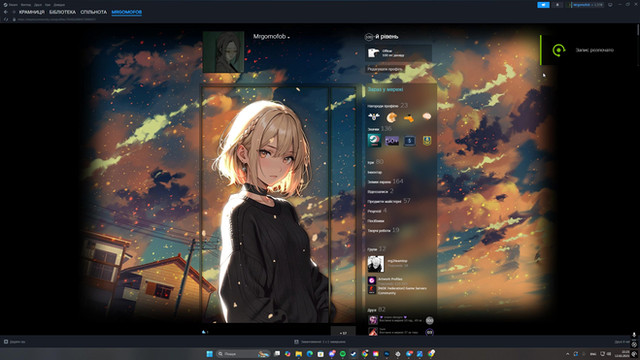Open the Windows Start menu
The width and height of the screenshot is (640, 360).
click(x=209, y=354)
